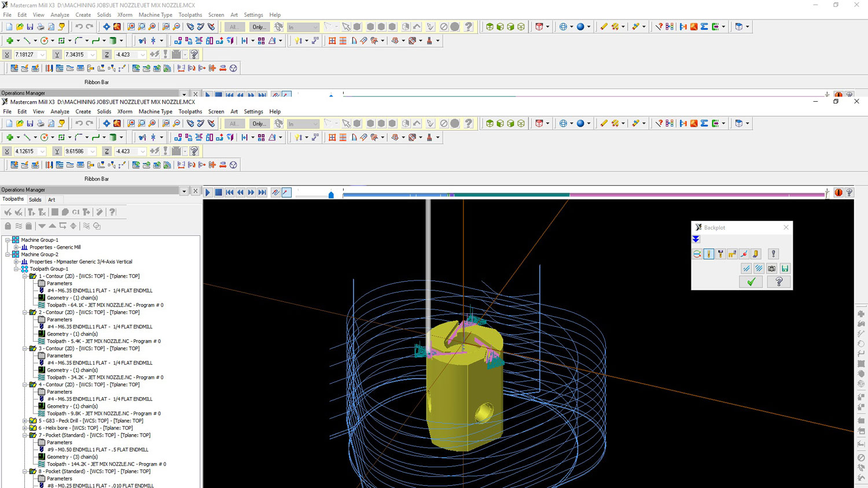Toggle lock padlock icon in Operations Manager
The image size is (868, 488).
tap(8, 226)
